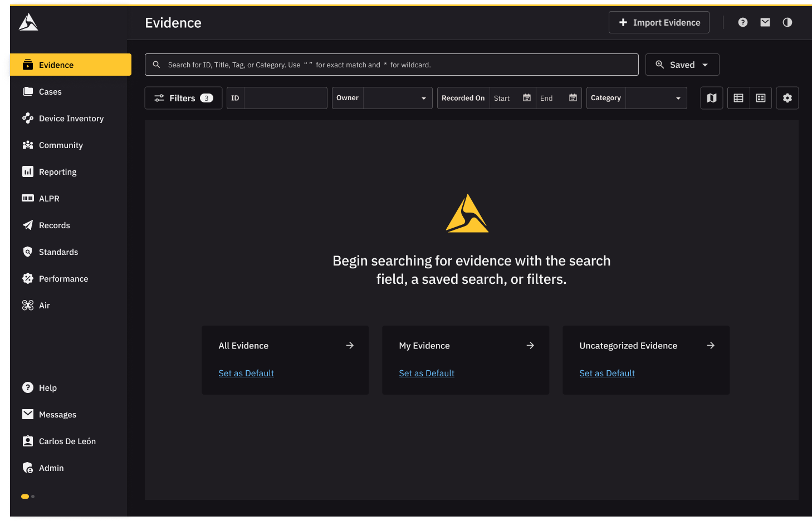
Task: Navigate to the Air drone module
Action: coord(45,305)
